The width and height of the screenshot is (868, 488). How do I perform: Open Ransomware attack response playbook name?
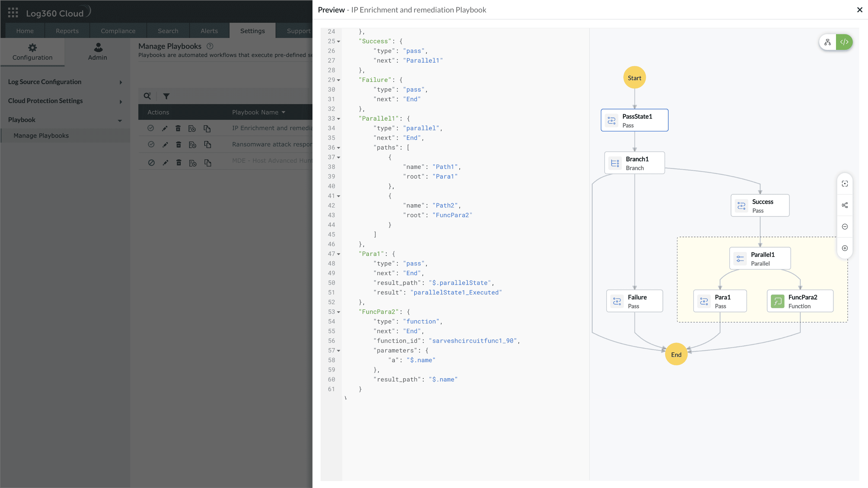pyautogui.click(x=272, y=144)
